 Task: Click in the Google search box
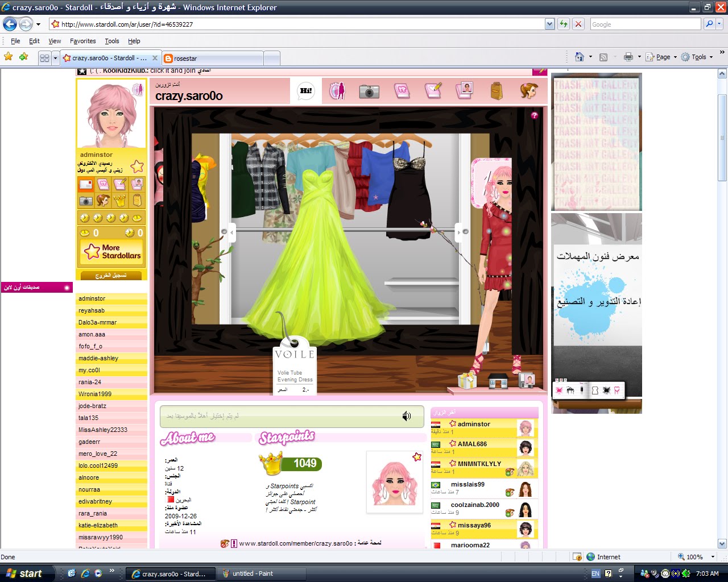tap(645, 24)
